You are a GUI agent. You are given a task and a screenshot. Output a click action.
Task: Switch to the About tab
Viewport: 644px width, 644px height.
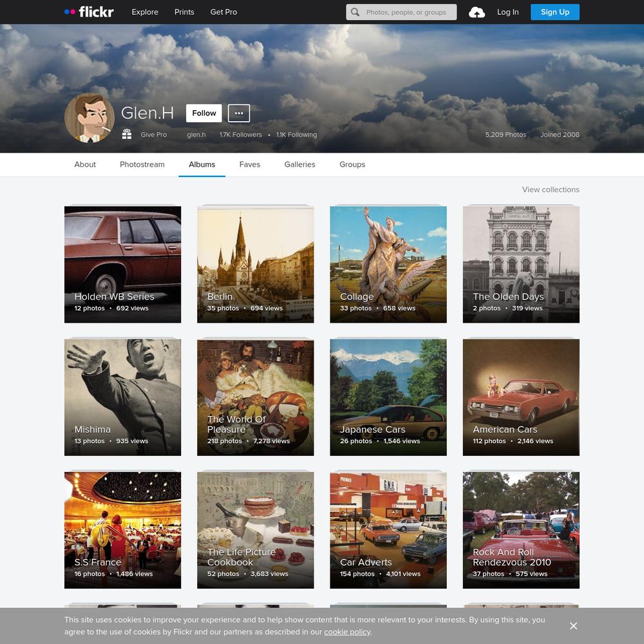point(85,164)
